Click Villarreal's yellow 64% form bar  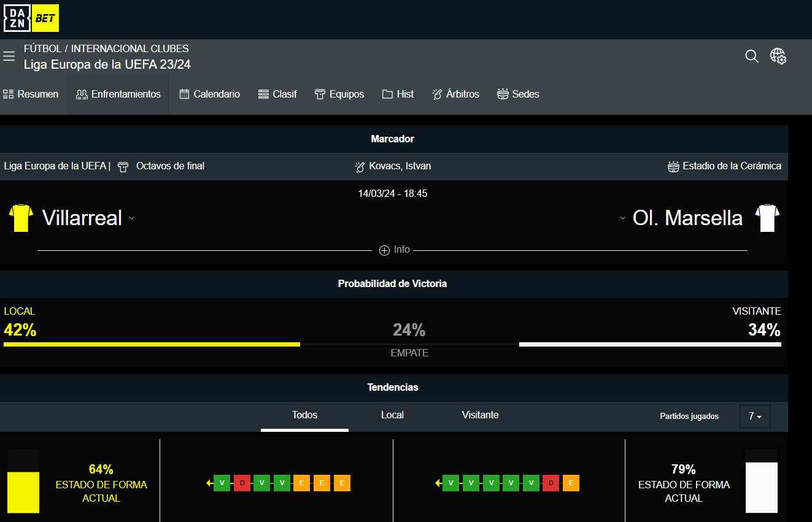point(23,492)
